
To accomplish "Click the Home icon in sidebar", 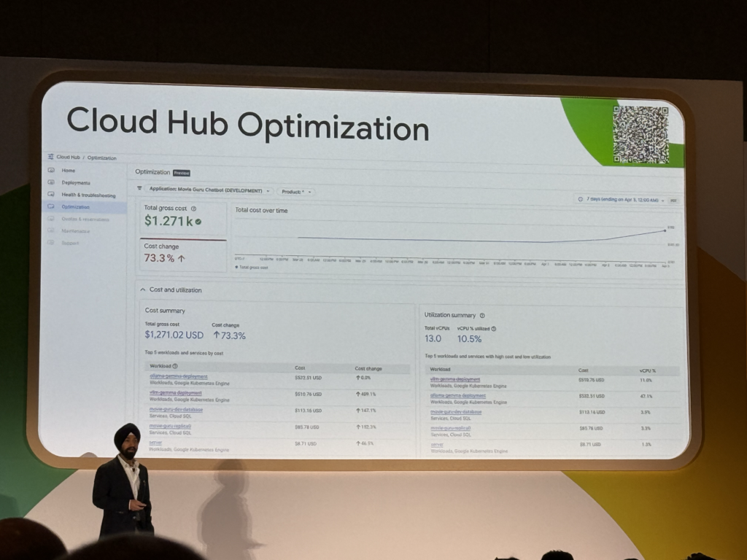I will click(x=51, y=170).
